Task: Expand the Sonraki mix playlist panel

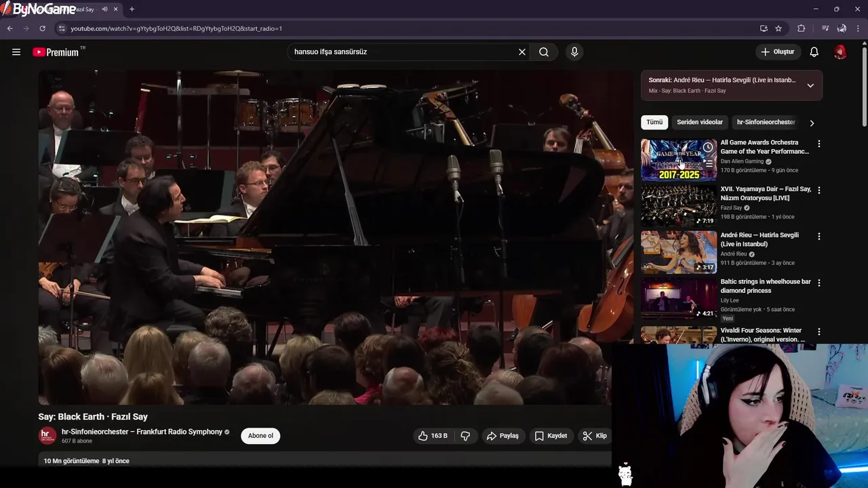Action: pos(810,85)
